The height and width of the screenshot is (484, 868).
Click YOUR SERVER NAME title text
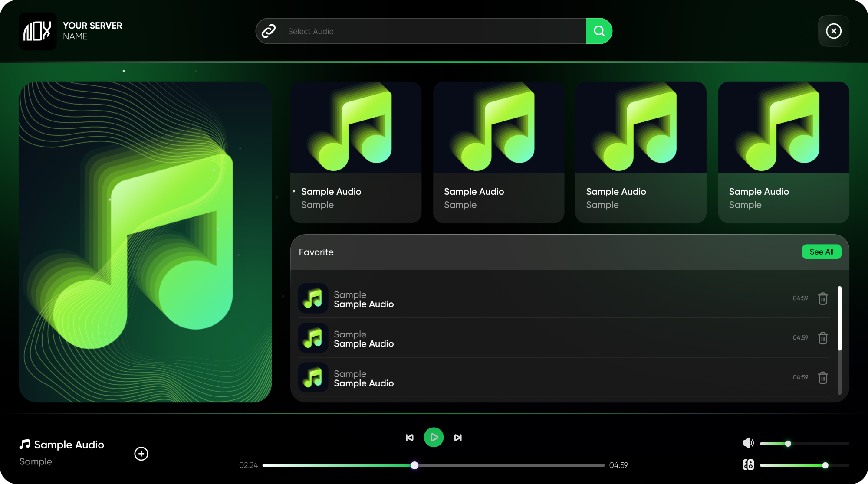(x=92, y=31)
